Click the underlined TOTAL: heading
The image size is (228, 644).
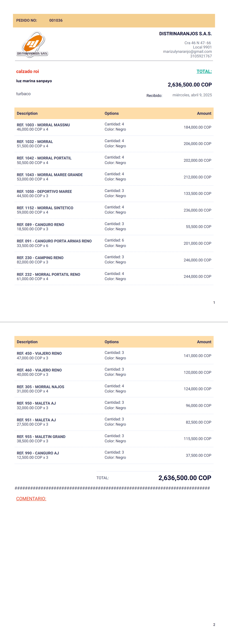coord(204,72)
